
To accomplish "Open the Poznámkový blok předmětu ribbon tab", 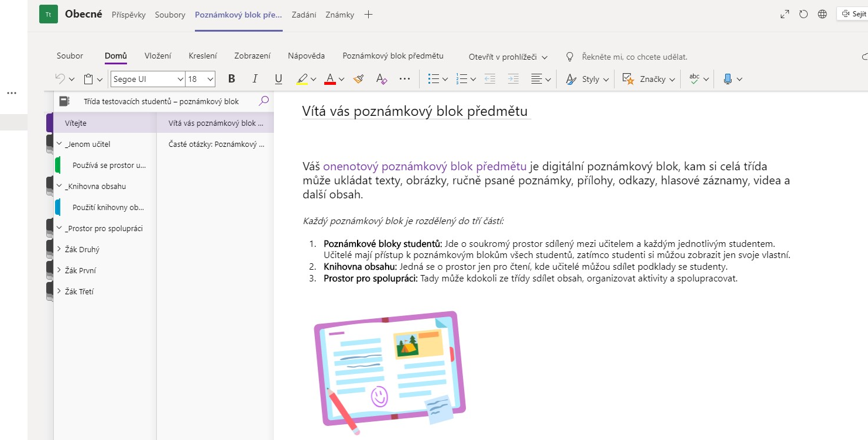I will [x=393, y=56].
